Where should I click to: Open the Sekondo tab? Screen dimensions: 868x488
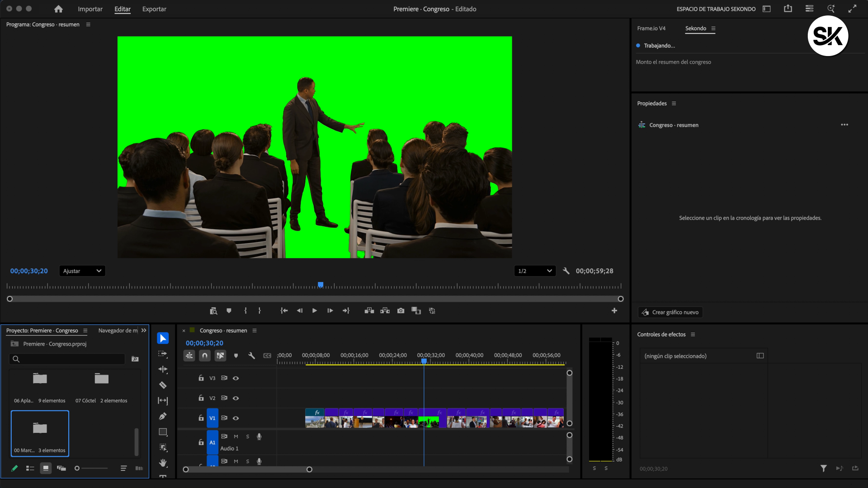click(696, 28)
